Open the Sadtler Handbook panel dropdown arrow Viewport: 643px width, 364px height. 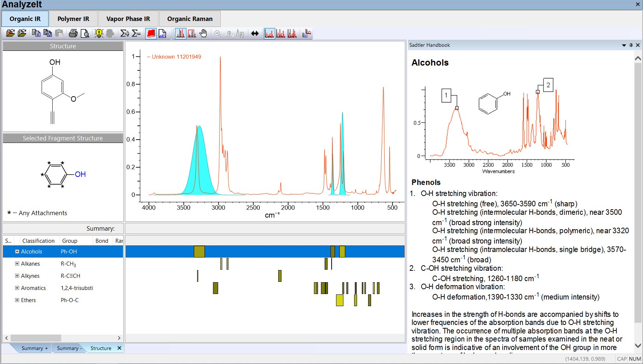[624, 45]
